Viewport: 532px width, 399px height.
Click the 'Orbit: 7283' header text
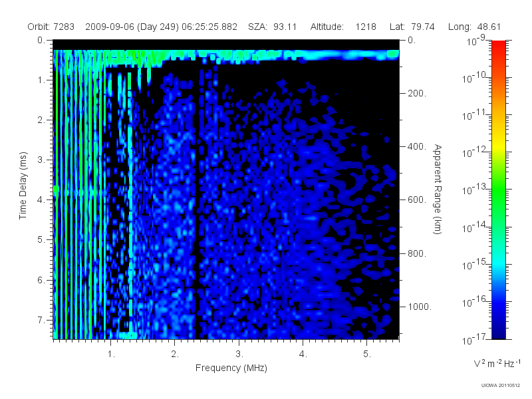[51, 27]
